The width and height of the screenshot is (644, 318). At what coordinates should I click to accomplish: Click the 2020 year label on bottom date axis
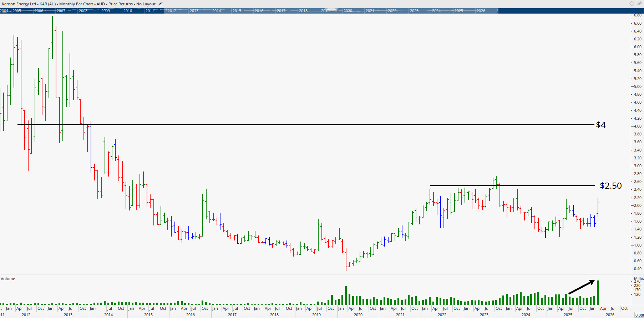(358, 315)
